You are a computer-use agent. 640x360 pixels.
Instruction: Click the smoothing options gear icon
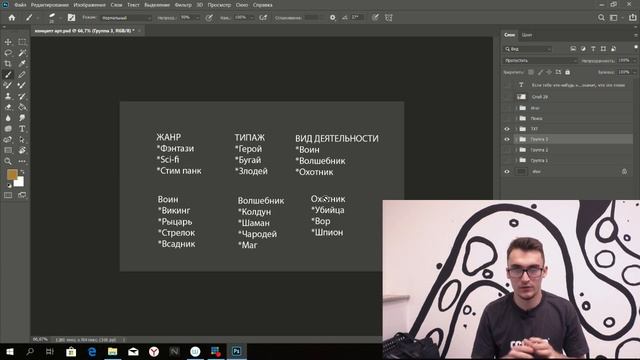click(x=333, y=18)
